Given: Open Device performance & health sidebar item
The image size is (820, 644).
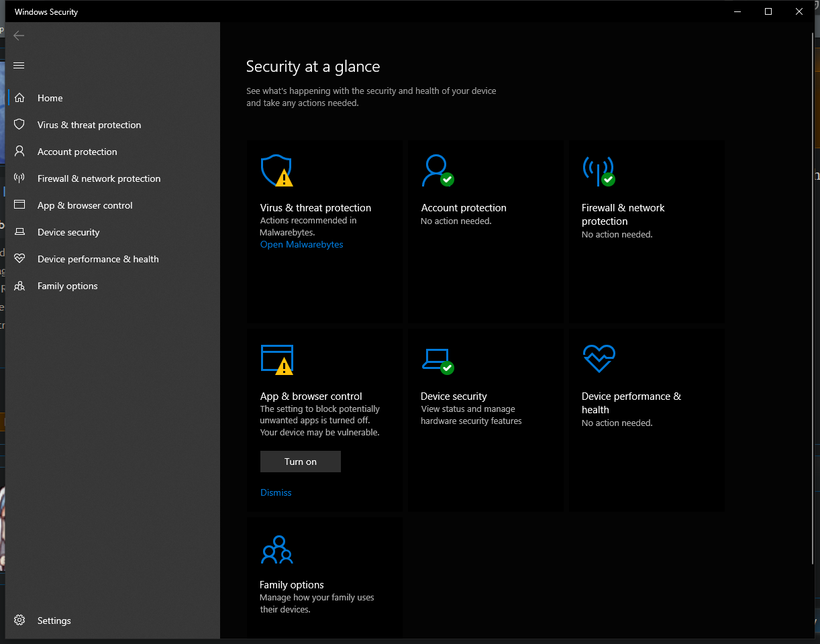Looking at the screenshot, I should click(98, 259).
